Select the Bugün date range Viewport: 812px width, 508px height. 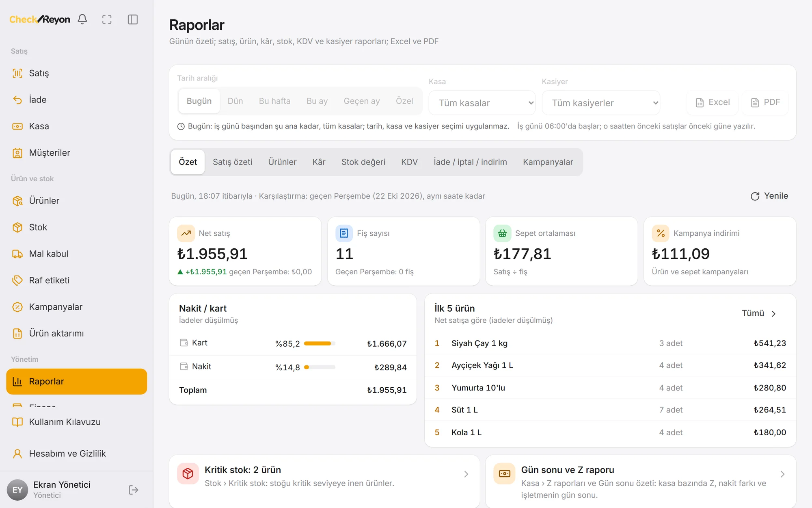(x=199, y=101)
